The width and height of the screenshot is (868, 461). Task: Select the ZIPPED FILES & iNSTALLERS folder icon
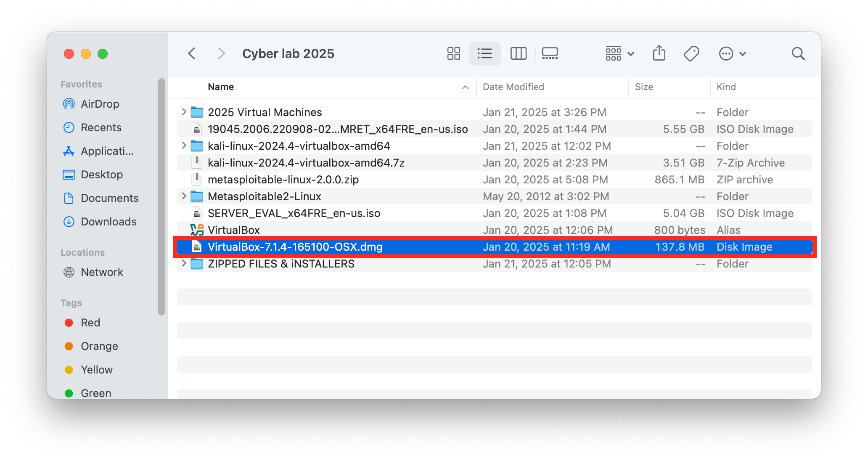point(196,264)
